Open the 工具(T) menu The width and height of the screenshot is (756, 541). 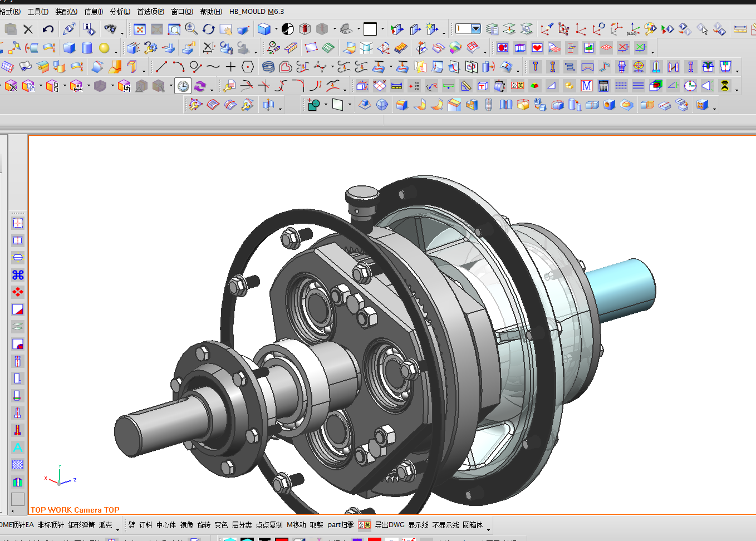coord(38,12)
